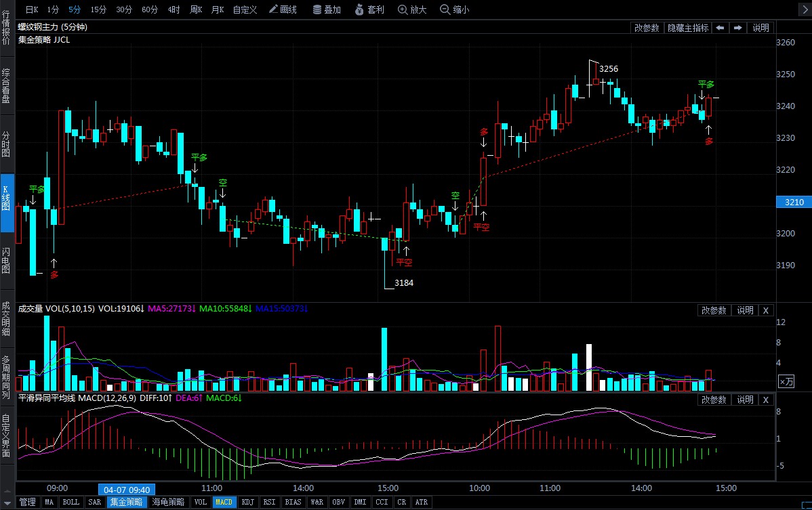Open 管理 indicator management
812x510 pixels.
click(27, 503)
